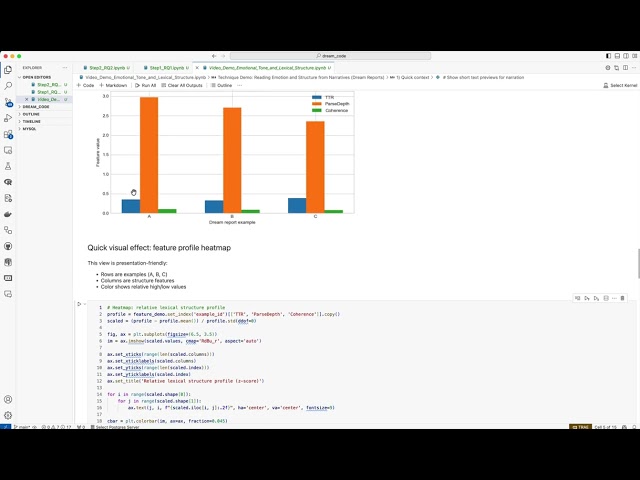Open Step1_RQ... in Open Editors list

click(49, 92)
